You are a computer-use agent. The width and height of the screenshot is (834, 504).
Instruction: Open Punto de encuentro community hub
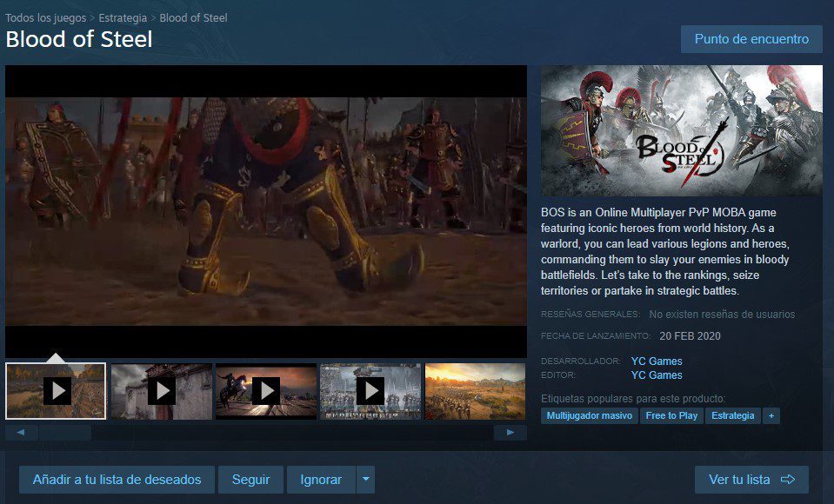(x=751, y=39)
